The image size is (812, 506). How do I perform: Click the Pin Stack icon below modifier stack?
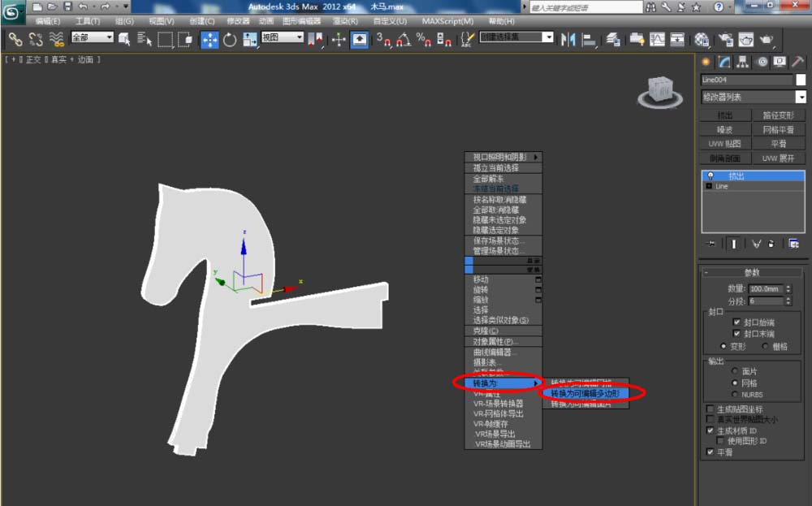tap(711, 244)
